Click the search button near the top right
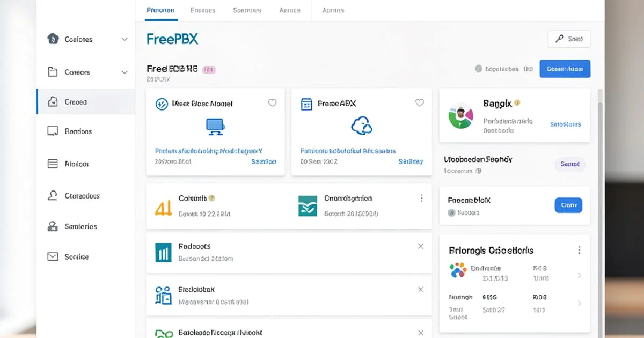 (x=569, y=39)
